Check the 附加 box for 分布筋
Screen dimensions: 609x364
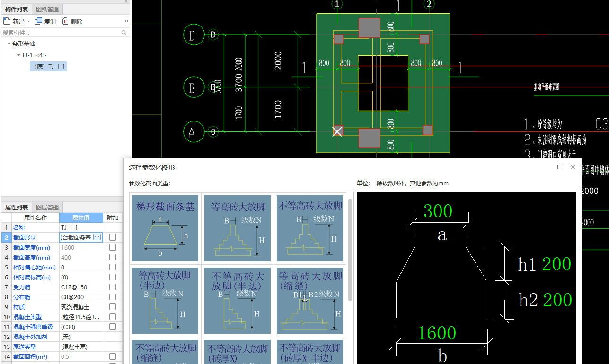tap(113, 297)
